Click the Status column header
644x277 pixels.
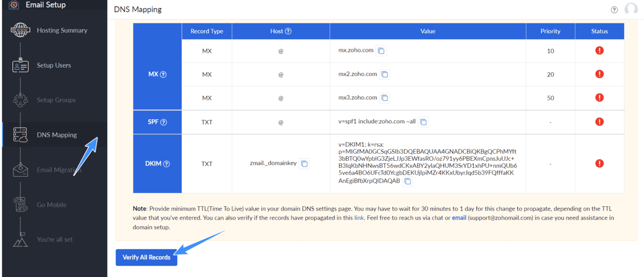pos(599,31)
